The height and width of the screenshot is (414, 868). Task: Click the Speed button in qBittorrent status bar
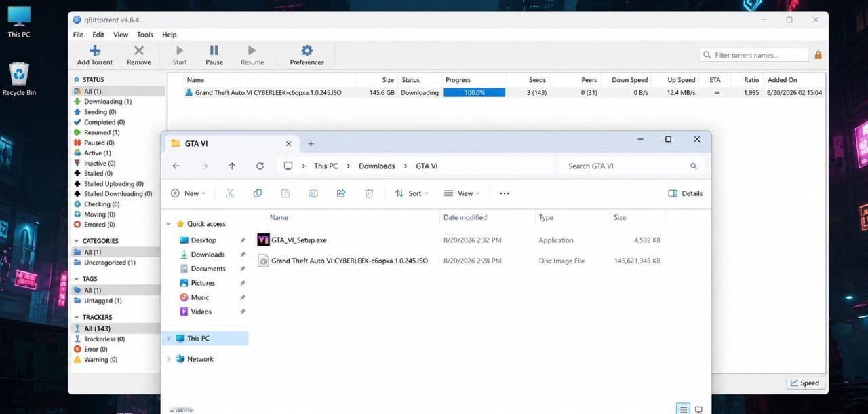click(804, 383)
